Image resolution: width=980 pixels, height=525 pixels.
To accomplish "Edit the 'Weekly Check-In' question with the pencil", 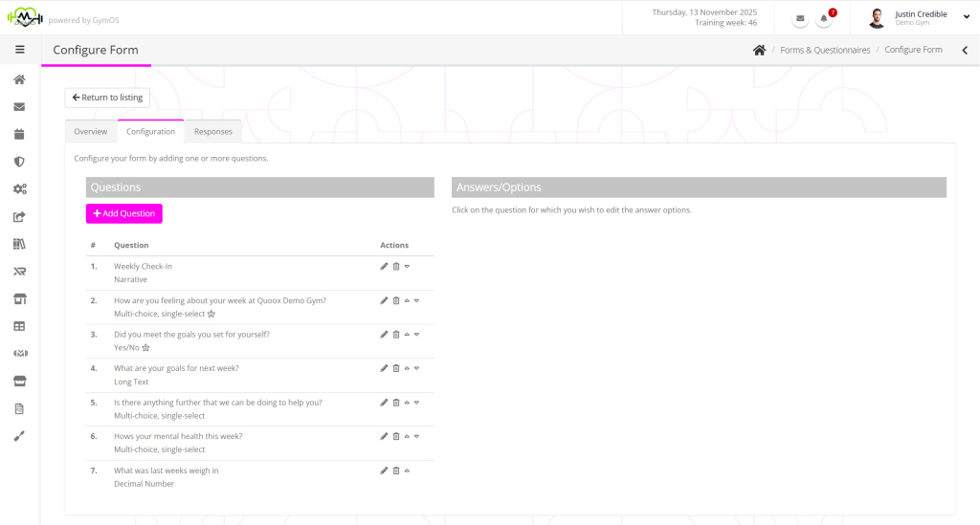I will click(x=384, y=266).
